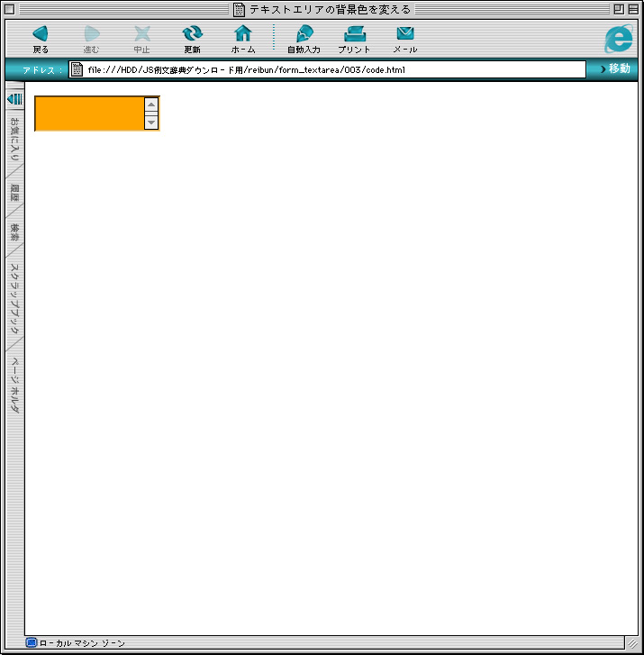This screenshot has height=655, width=644.
Task: Expand the Scrapbook (スクラップブック) sidebar tab
Action: pyautogui.click(x=14, y=297)
